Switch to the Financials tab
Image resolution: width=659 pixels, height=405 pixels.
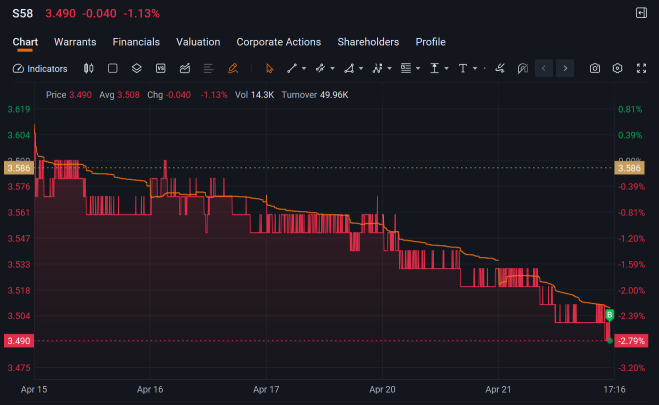(136, 42)
